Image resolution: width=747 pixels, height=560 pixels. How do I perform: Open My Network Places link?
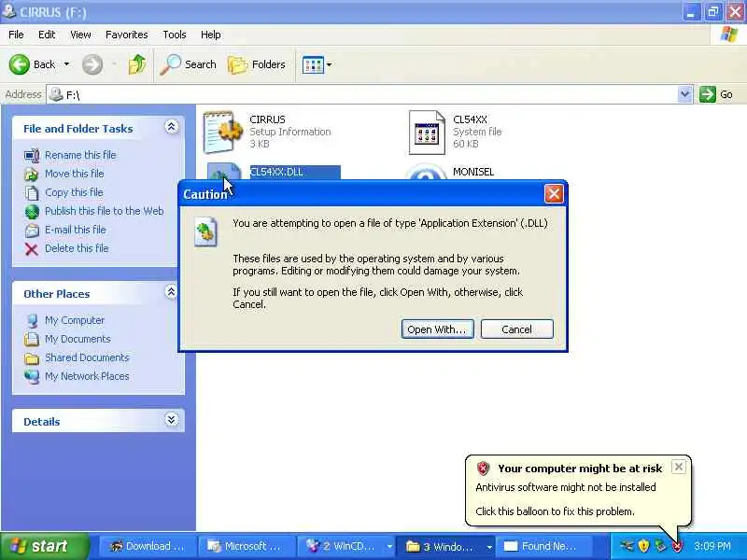point(87,376)
